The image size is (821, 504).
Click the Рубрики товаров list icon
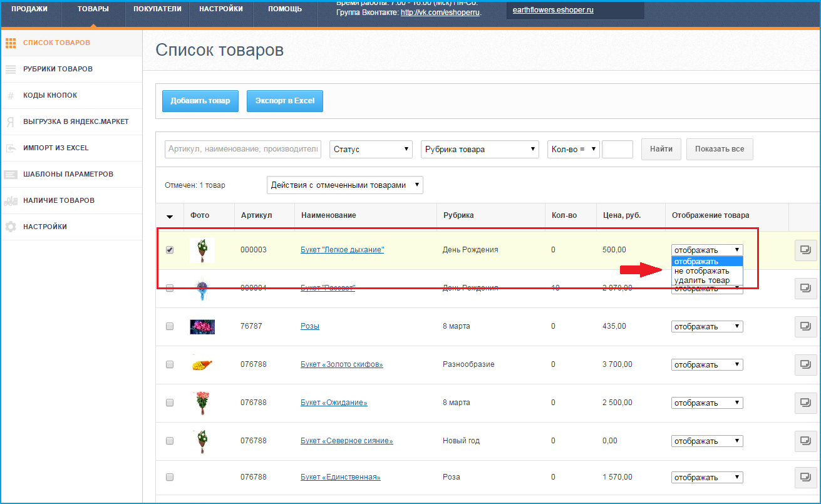10,69
